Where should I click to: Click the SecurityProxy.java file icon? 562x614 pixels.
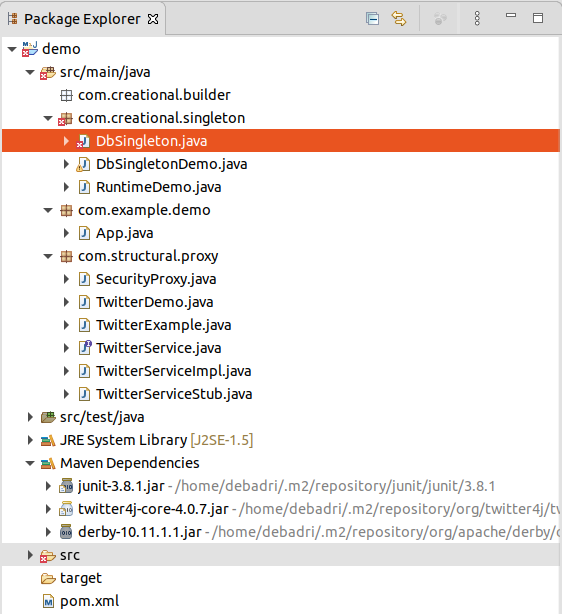[x=84, y=279]
